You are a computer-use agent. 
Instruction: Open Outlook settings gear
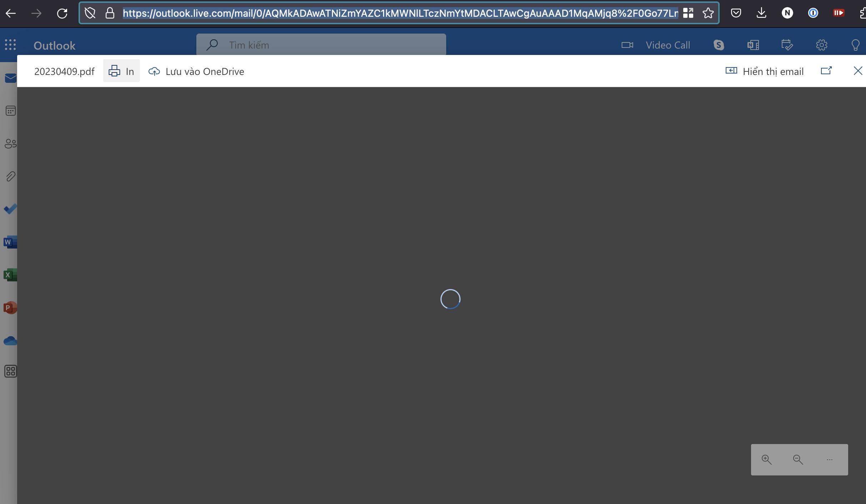[x=821, y=45]
